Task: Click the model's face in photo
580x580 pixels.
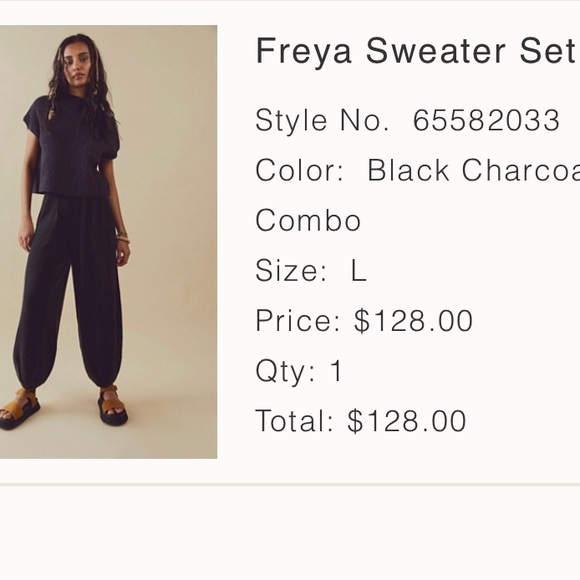Action: 77,67
